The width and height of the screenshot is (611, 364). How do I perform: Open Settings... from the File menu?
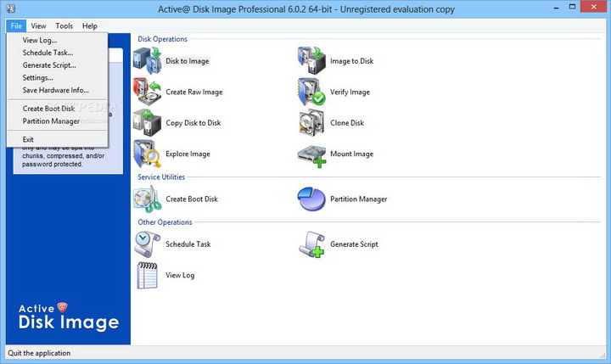pos(57,77)
